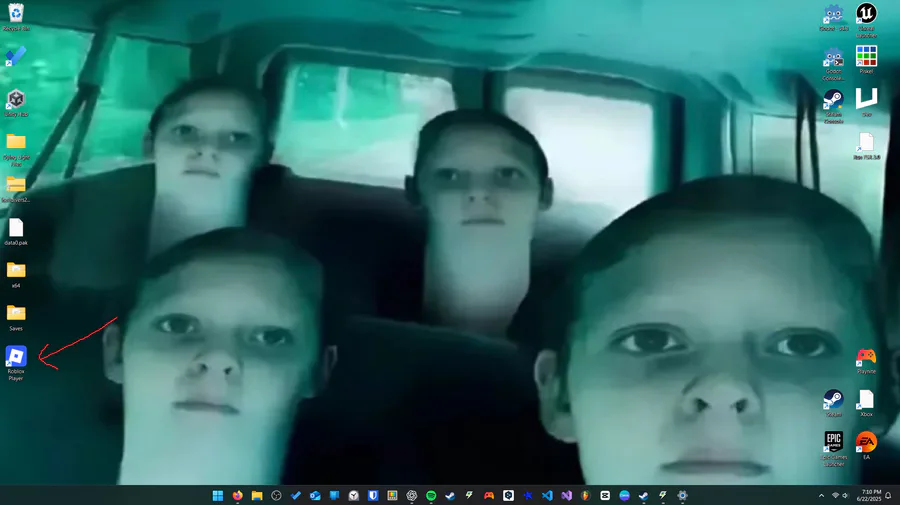Open the clock showing 7:10 PM

click(868, 495)
